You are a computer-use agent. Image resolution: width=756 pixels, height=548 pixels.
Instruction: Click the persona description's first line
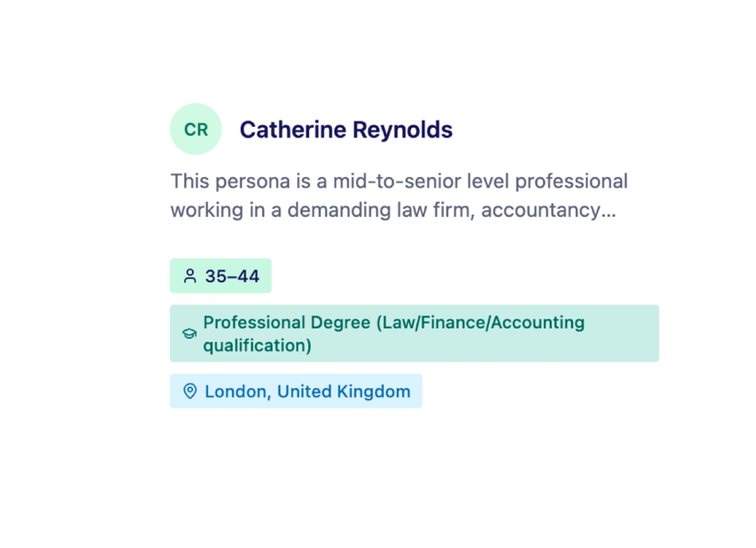[x=399, y=182]
